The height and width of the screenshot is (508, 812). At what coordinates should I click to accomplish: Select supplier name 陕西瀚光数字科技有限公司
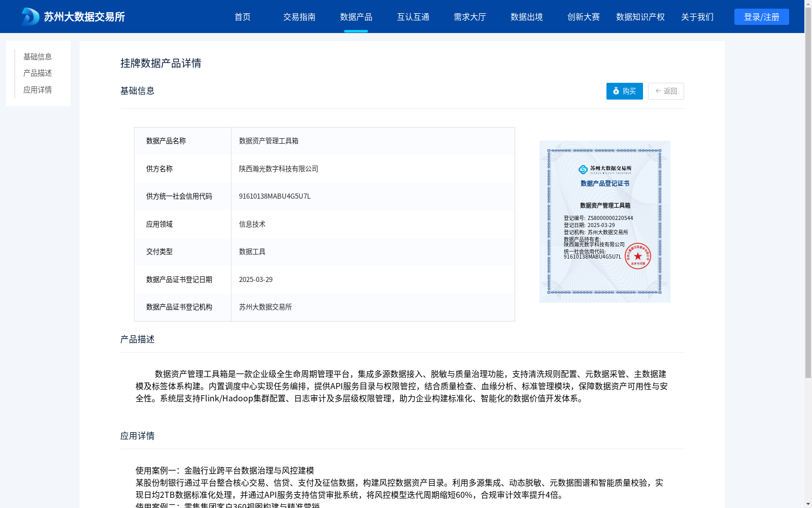click(279, 169)
